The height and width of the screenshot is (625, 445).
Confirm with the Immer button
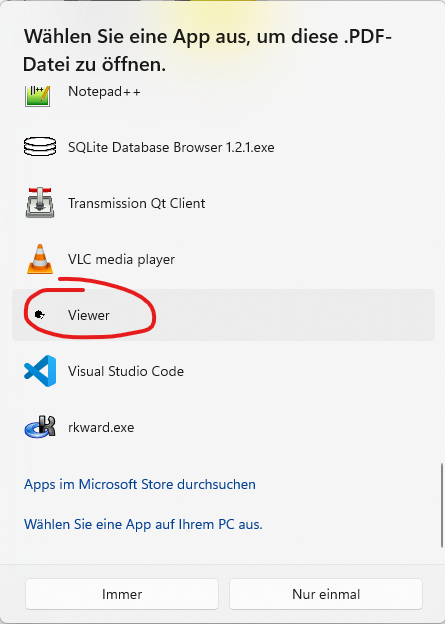click(122, 594)
